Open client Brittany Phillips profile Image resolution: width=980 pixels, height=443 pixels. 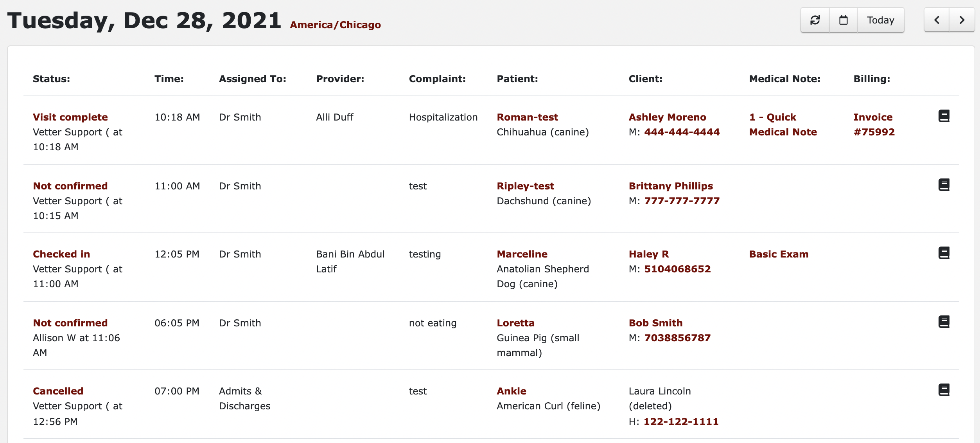(x=671, y=186)
